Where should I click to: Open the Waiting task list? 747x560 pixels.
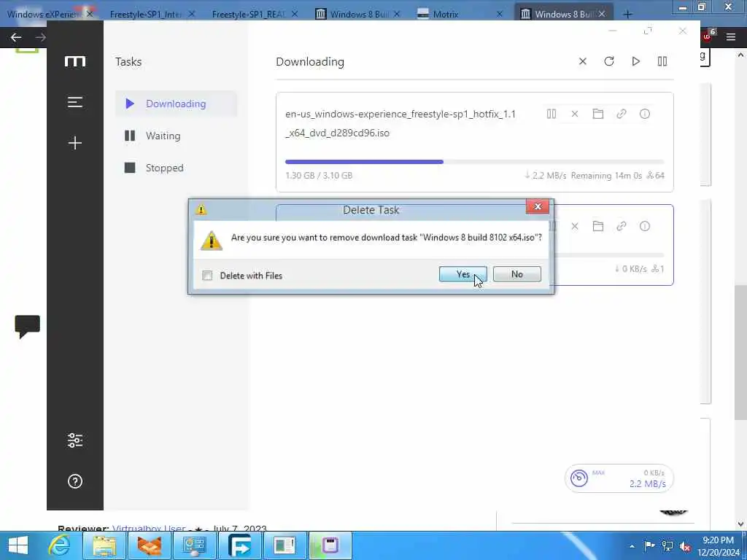tap(176, 136)
